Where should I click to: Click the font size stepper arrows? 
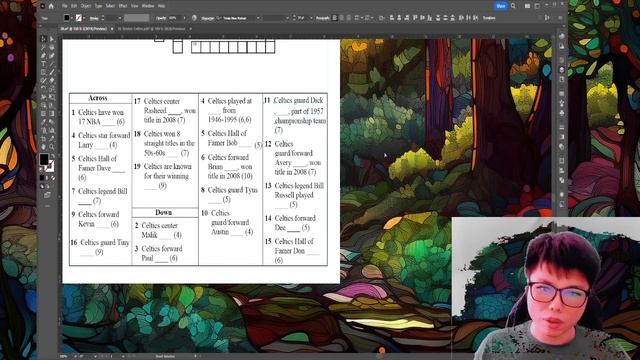(294, 18)
